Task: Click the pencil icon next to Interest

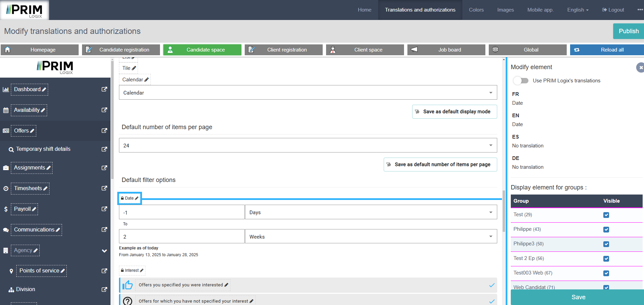Action: 142,270
